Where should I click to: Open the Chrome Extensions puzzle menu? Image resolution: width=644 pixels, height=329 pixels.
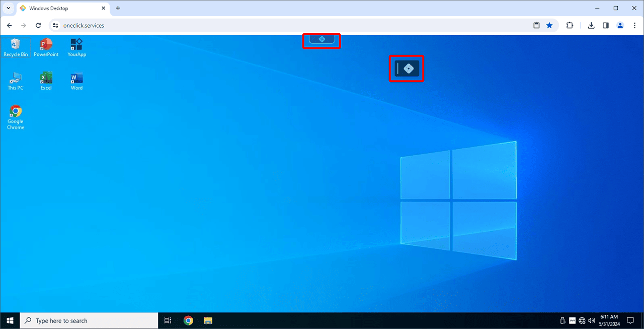[x=570, y=25]
